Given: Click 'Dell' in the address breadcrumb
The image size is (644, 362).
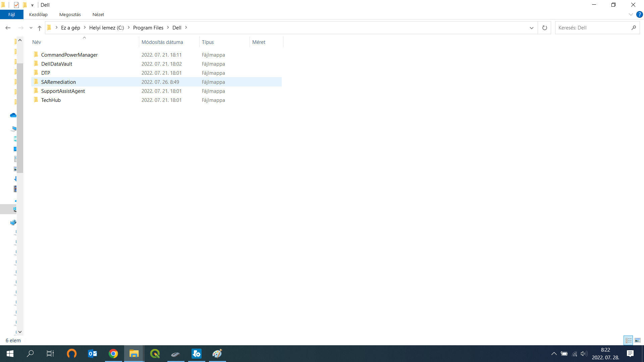Looking at the screenshot, I should (177, 27).
